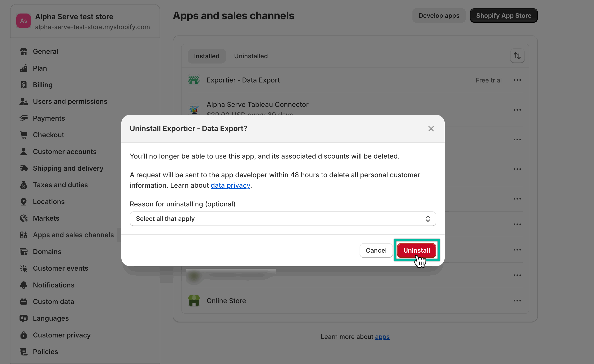The width and height of the screenshot is (594, 364).
Task: Click the alpha-serve-test-store.myshopify.com address
Action: coord(92,27)
